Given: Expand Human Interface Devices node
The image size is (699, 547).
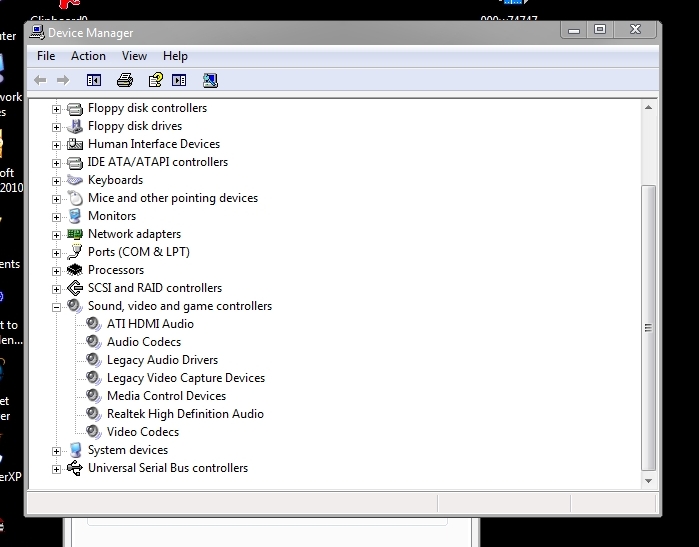Looking at the screenshot, I should pos(56,145).
